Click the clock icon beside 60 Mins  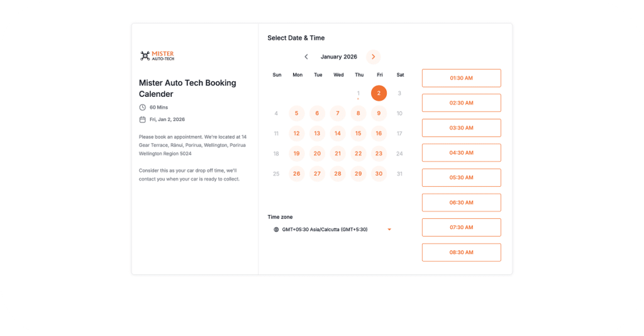[x=143, y=108]
